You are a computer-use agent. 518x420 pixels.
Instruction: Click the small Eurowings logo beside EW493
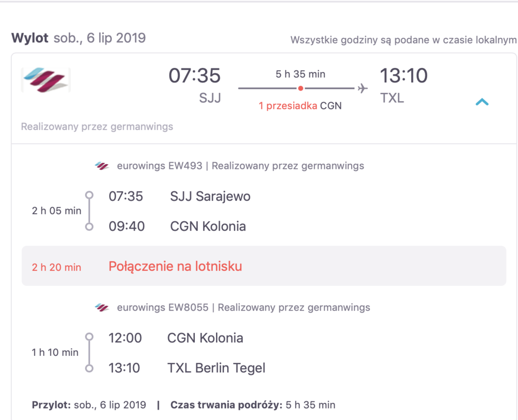102,166
